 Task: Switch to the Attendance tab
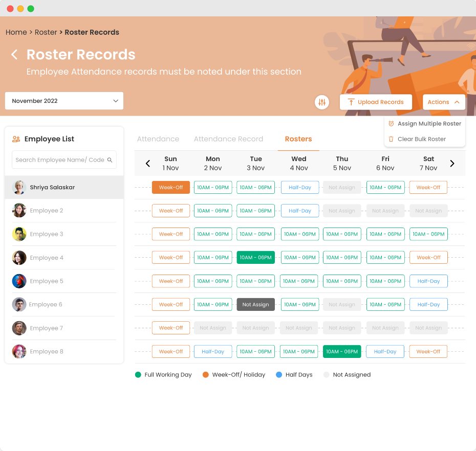pyautogui.click(x=158, y=139)
